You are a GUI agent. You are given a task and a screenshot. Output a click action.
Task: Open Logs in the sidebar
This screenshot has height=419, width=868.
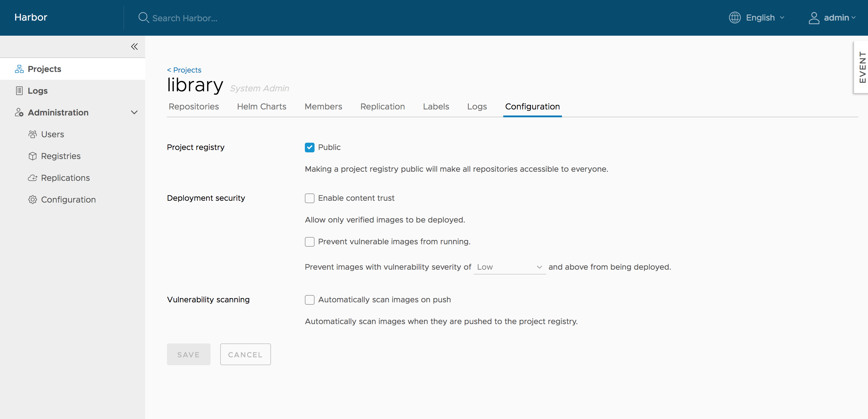(x=73, y=91)
